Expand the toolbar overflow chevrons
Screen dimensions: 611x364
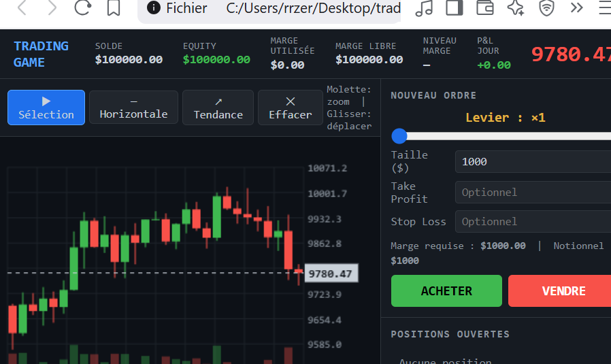(x=576, y=8)
